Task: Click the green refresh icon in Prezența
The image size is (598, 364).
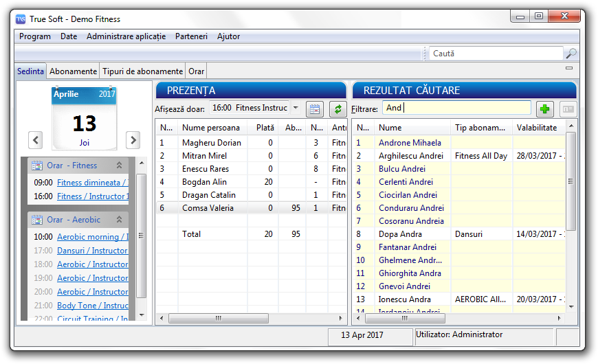Action: (337, 109)
